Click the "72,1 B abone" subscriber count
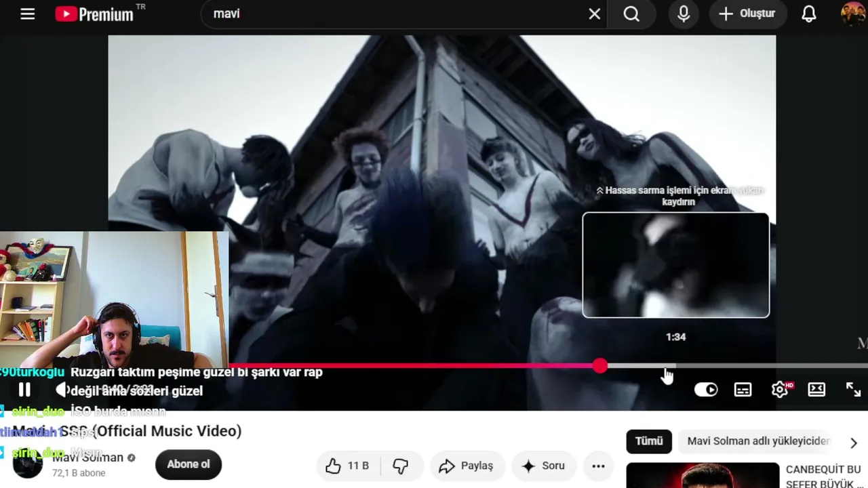Screen dimensions: 868x488 (x=79, y=473)
